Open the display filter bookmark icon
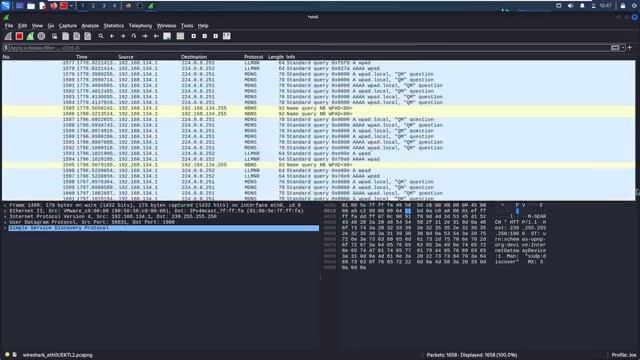This screenshot has width=640, height=360. click(6, 48)
